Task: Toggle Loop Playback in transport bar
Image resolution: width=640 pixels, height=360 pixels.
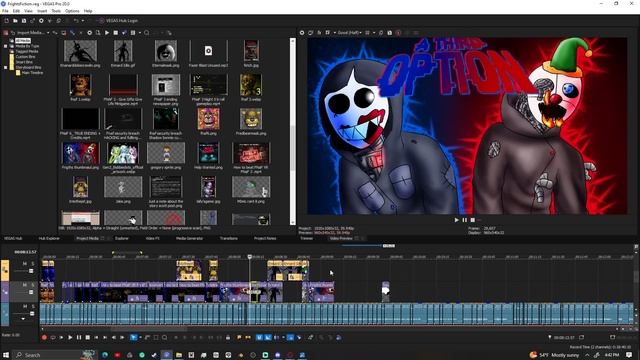Action: (x=53, y=338)
